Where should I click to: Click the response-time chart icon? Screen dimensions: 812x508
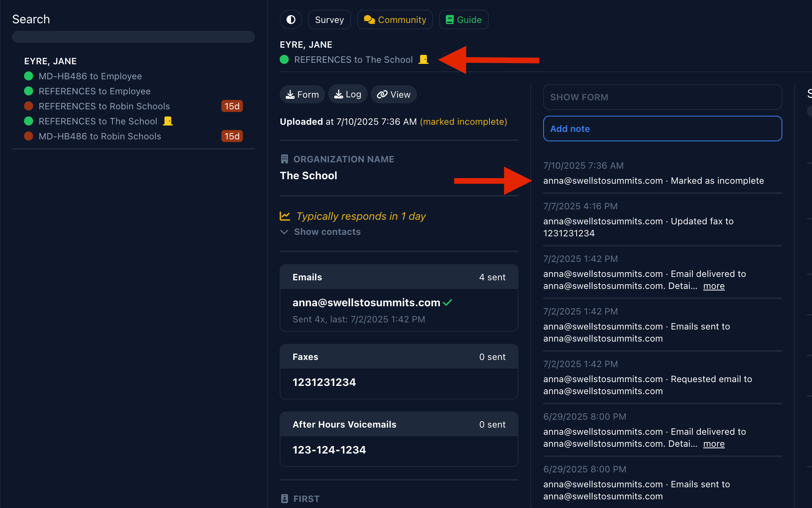[285, 216]
